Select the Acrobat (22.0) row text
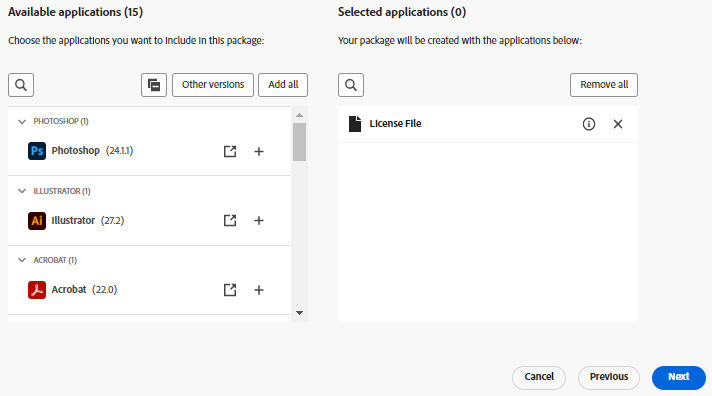This screenshot has height=396, width=712. (x=84, y=290)
